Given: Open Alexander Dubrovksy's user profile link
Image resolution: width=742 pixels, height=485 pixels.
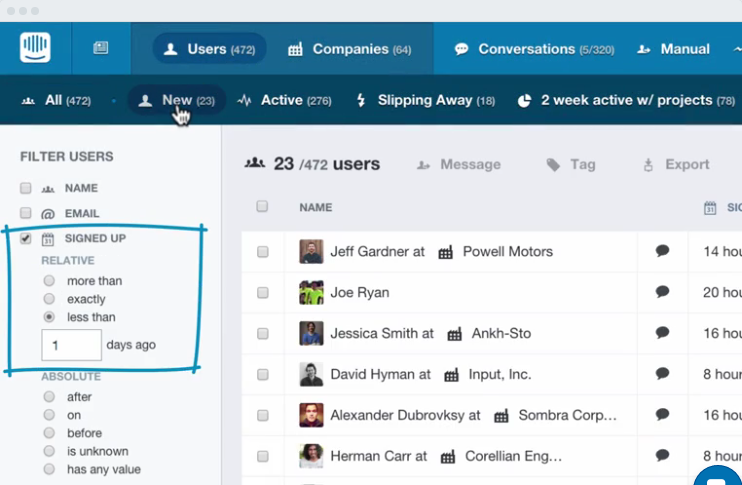Looking at the screenshot, I should [398, 415].
